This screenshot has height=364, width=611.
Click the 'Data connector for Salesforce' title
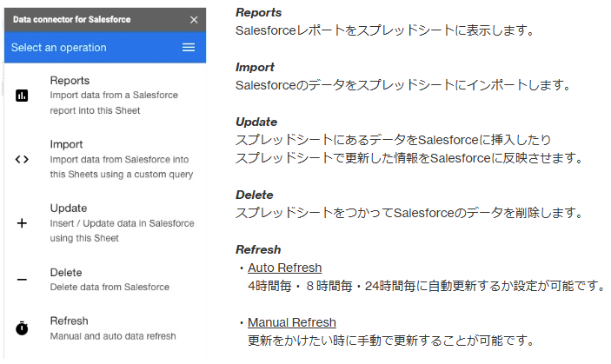tap(71, 19)
